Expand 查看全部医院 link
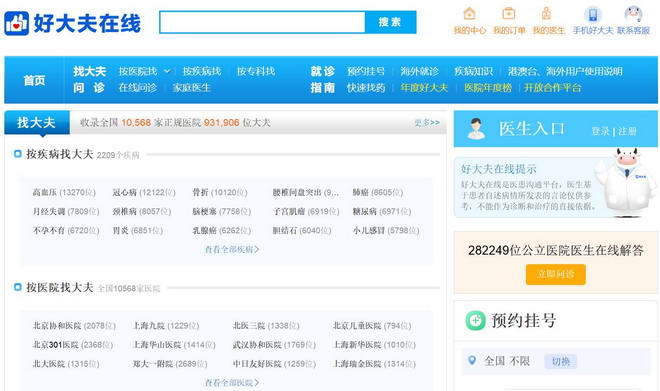Image resolution: width=660 pixels, height=391 pixels. click(x=232, y=382)
